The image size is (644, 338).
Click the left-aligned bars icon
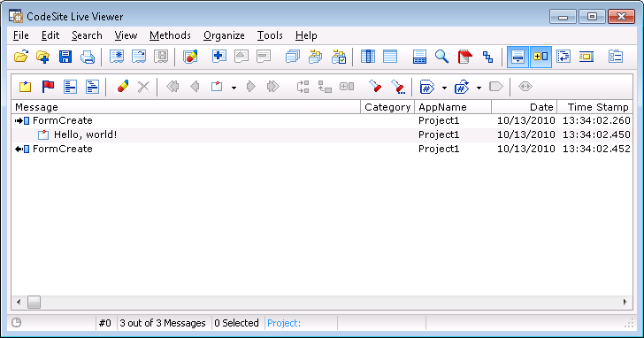pyautogui.click(x=70, y=86)
